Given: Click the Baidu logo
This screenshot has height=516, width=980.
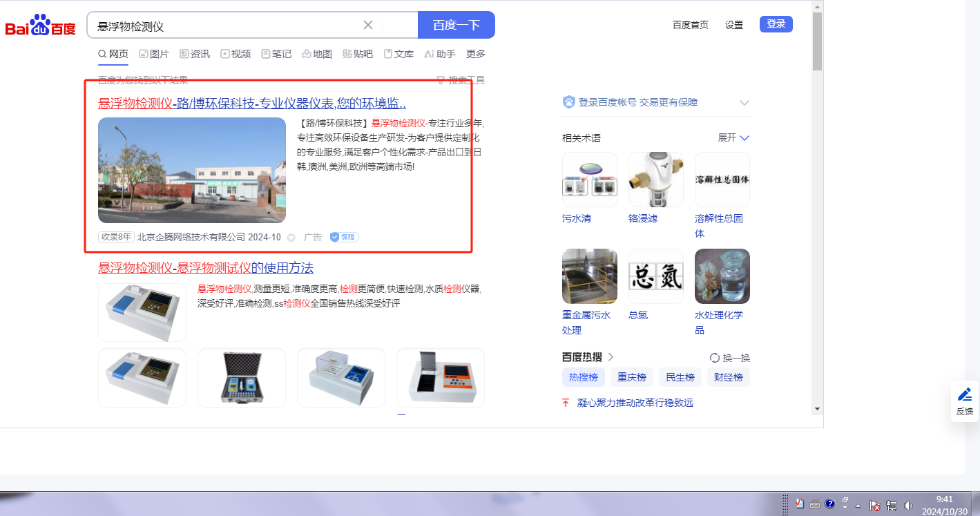Looking at the screenshot, I should pyautogui.click(x=41, y=26).
